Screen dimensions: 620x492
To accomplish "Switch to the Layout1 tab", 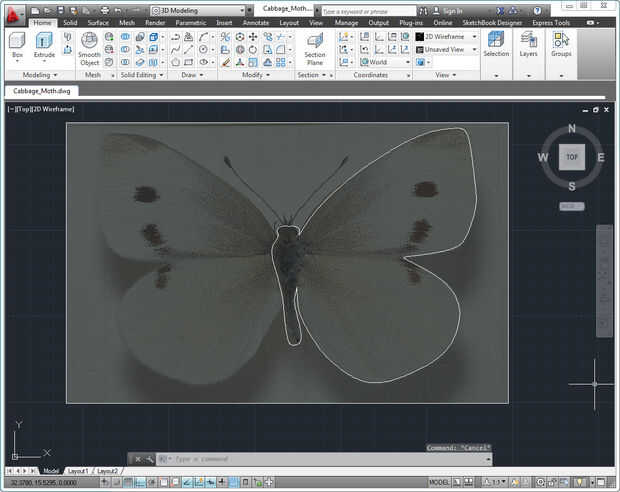I will 78,470.
